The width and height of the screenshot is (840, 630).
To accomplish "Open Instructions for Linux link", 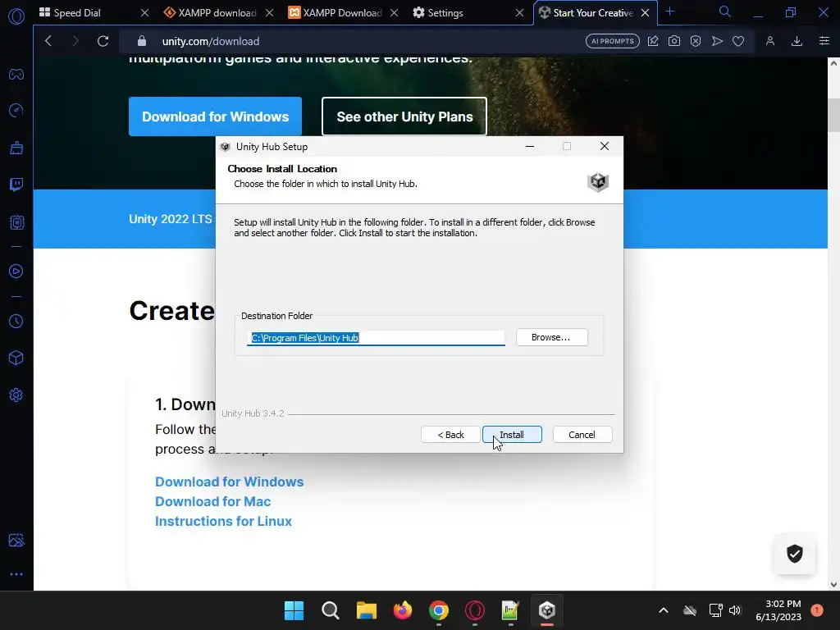I will tap(223, 521).
